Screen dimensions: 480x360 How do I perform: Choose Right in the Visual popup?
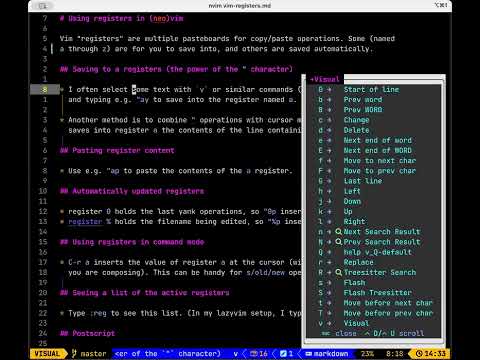tap(354, 221)
